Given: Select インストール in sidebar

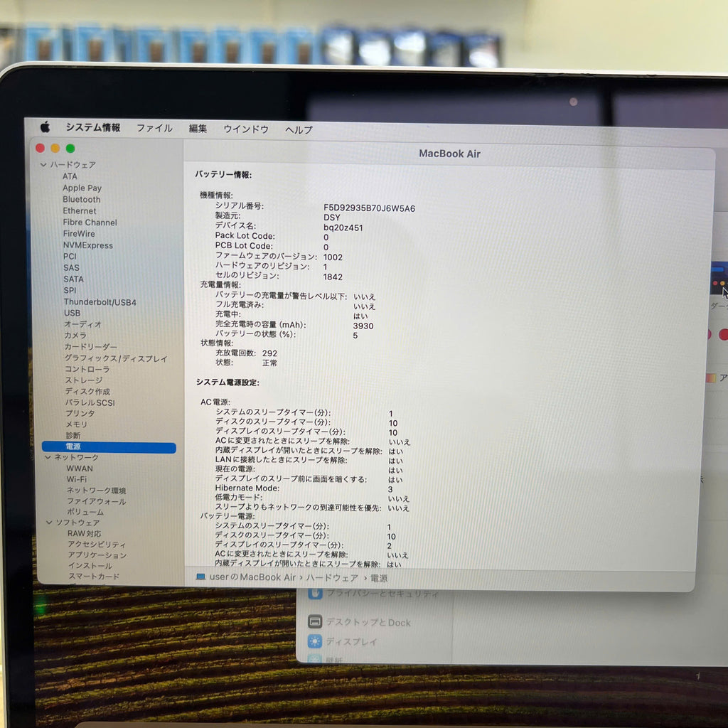Looking at the screenshot, I should click(x=90, y=565).
